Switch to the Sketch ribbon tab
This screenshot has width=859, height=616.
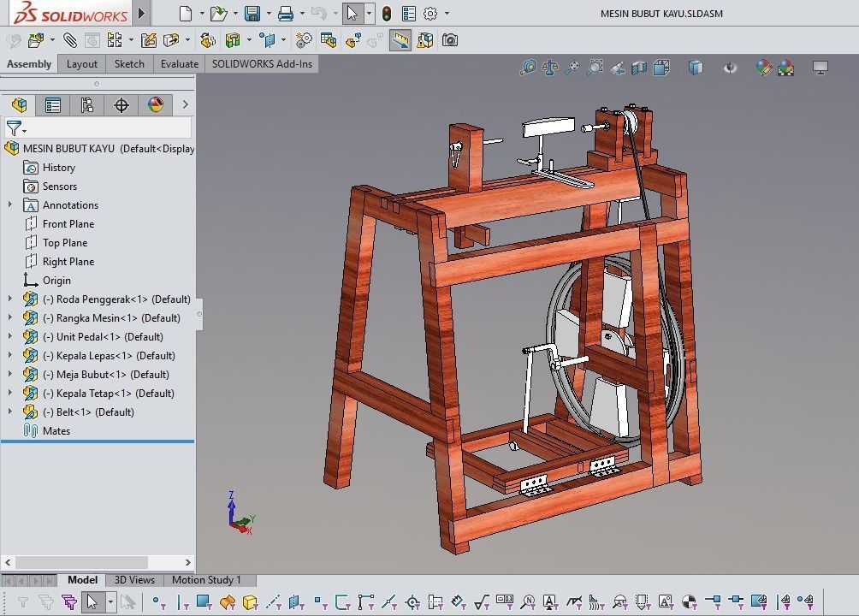click(x=129, y=64)
